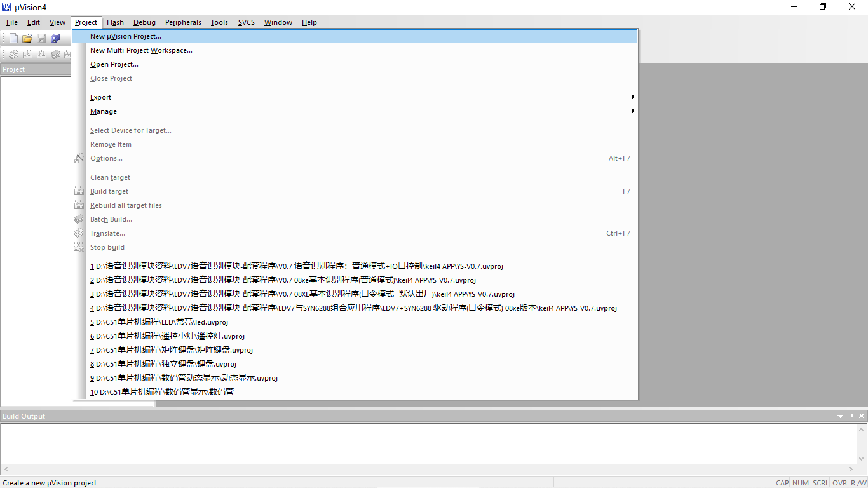Open recent project 9 动态显示.uvproj
The image size is (868, 488).
coord(355,378)
